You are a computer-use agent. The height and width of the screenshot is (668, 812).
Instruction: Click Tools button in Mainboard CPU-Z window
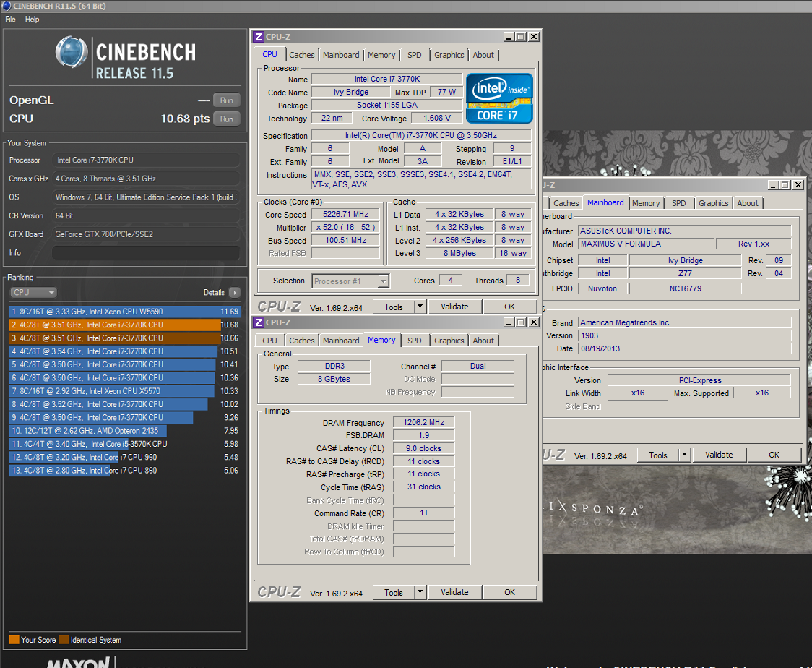[x=658, y=455]
